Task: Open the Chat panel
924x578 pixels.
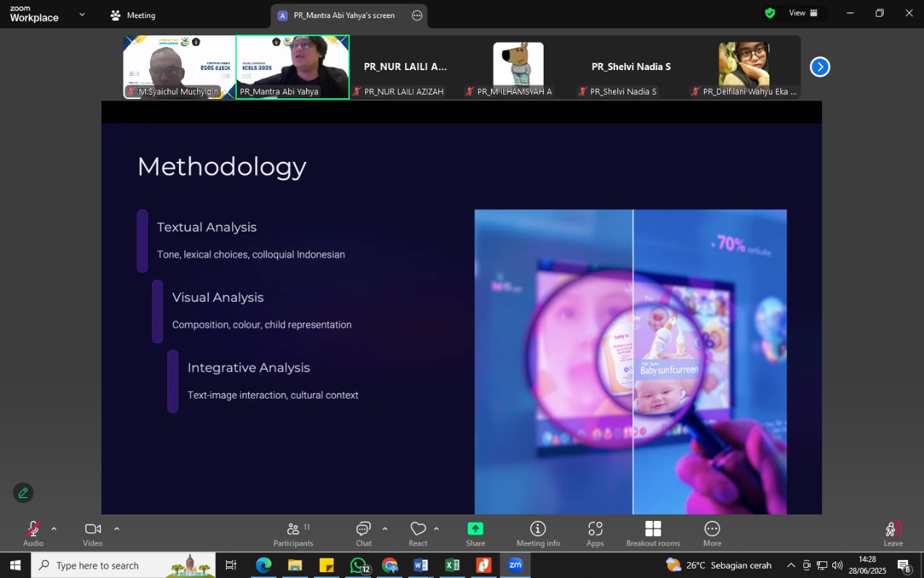Action: (x=363, y=534)
